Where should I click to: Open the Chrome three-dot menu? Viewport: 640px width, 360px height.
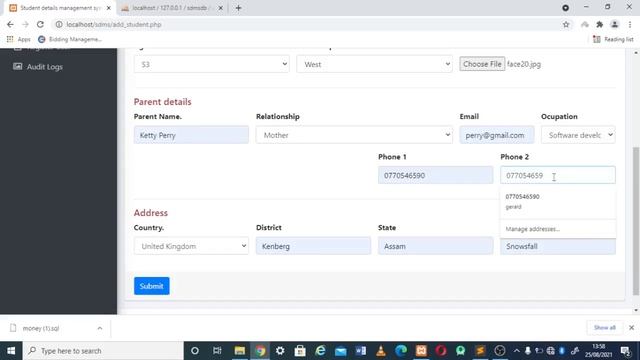point(630,24)
